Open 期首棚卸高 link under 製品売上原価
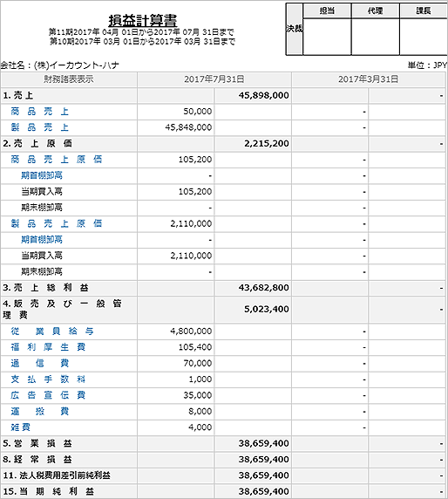 [x=42, y=239]
